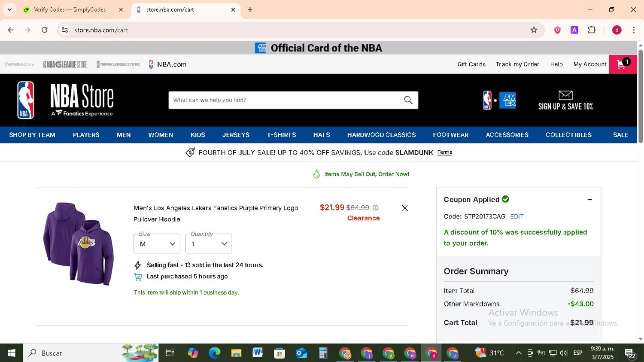Close the store.nba.com/cart tab
The image size is (644, 362).
tap(233, 9)
